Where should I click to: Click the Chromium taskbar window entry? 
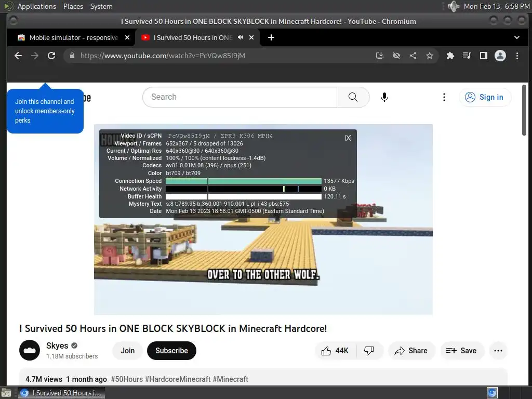(62, 393)
